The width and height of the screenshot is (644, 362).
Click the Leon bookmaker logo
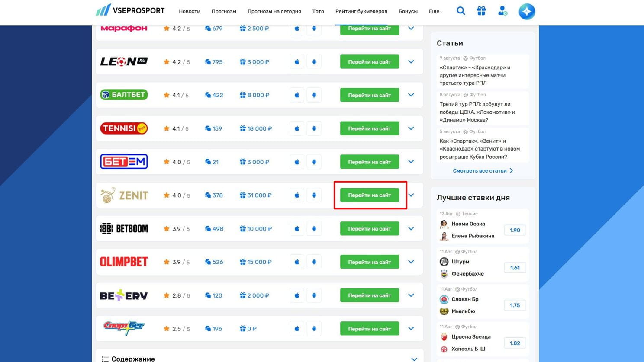click(124, 62)
